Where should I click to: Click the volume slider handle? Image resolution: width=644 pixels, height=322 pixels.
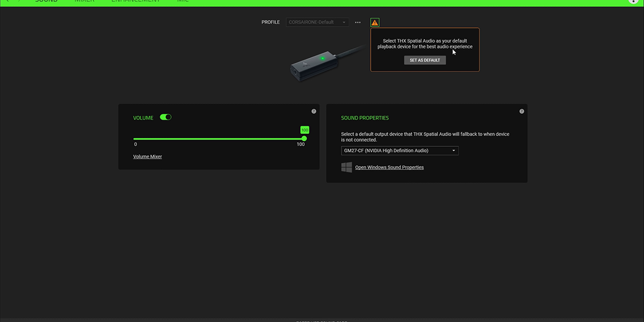304,139
